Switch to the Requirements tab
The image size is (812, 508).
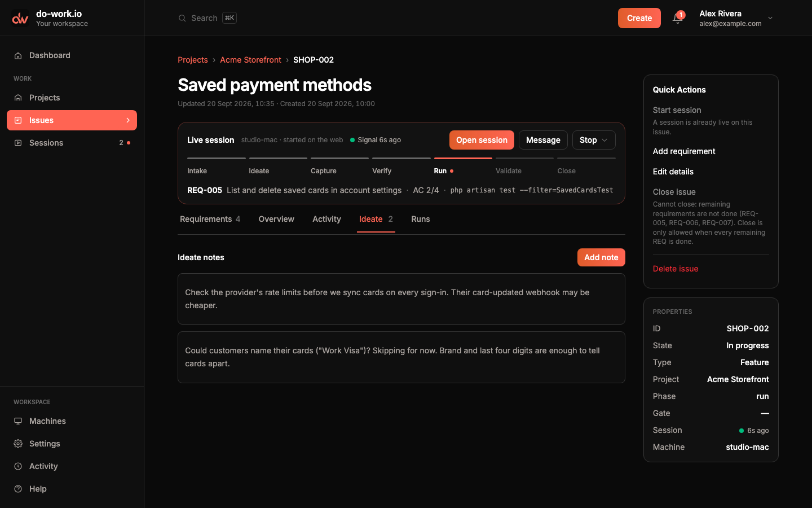tap(210, 219)
